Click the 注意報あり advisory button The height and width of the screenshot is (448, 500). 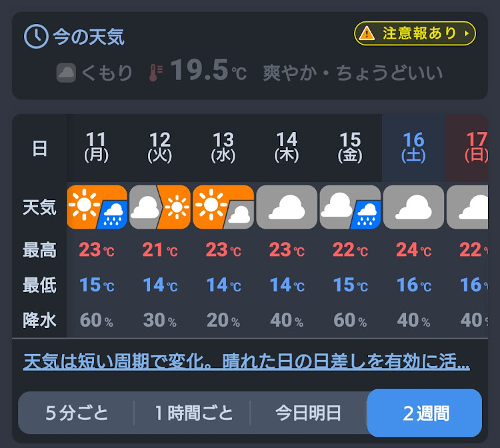point(415,33)
